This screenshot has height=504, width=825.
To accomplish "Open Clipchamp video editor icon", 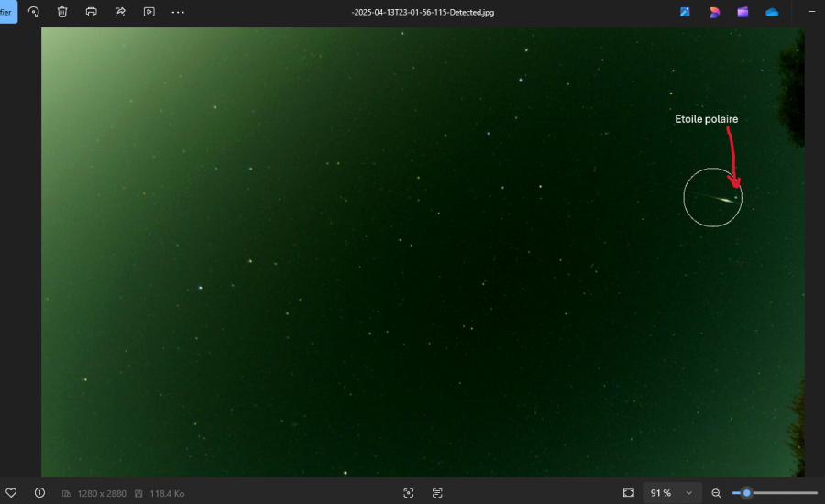I will (742, 12).
